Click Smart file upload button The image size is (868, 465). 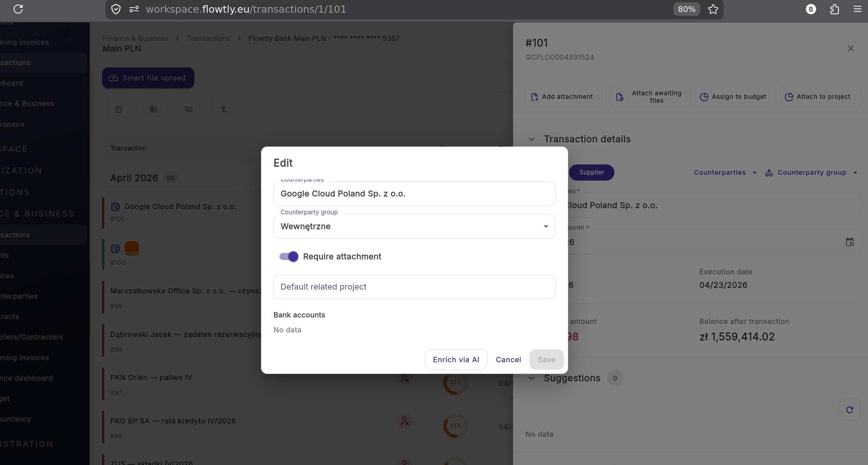pos(148,78)
